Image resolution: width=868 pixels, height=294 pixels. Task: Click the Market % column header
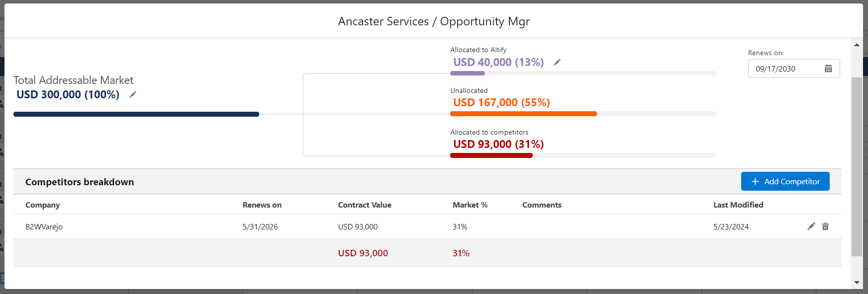470,205
